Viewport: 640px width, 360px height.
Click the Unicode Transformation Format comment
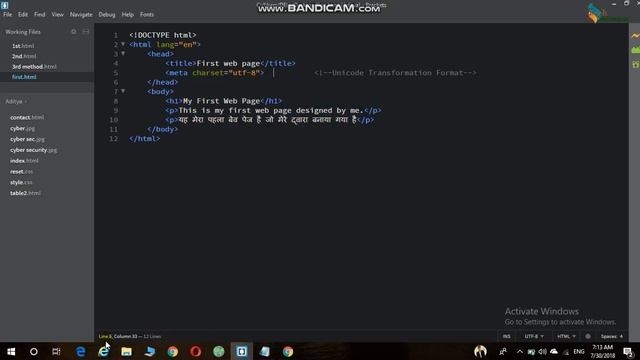395,73
